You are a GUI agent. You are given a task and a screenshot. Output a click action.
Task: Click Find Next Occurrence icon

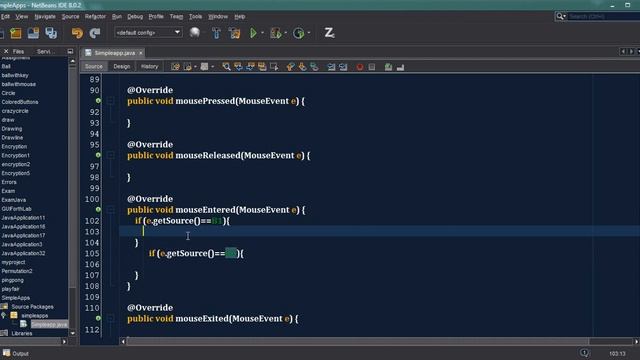[250, 67]
